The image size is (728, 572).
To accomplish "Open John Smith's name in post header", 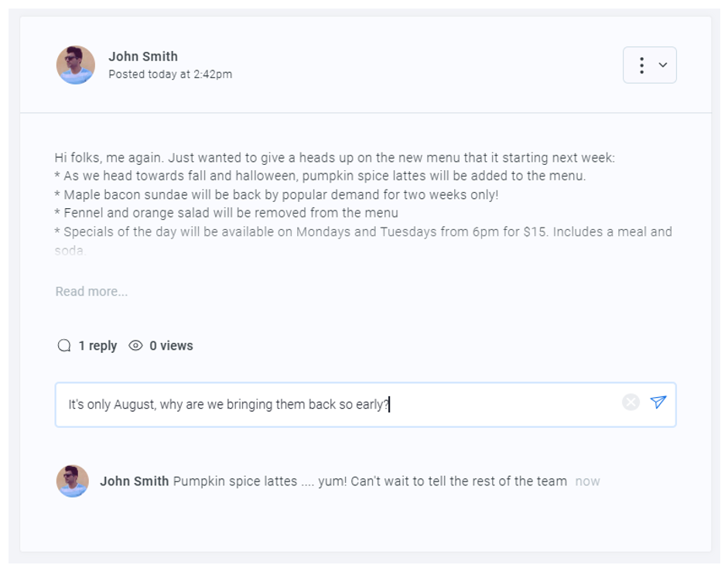I will [143, 57].
